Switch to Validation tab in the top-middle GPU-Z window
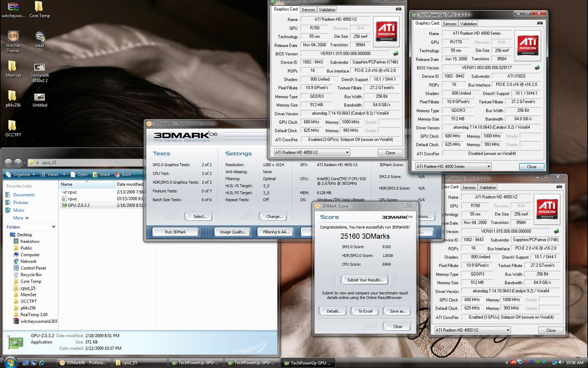 click(327, 9)
